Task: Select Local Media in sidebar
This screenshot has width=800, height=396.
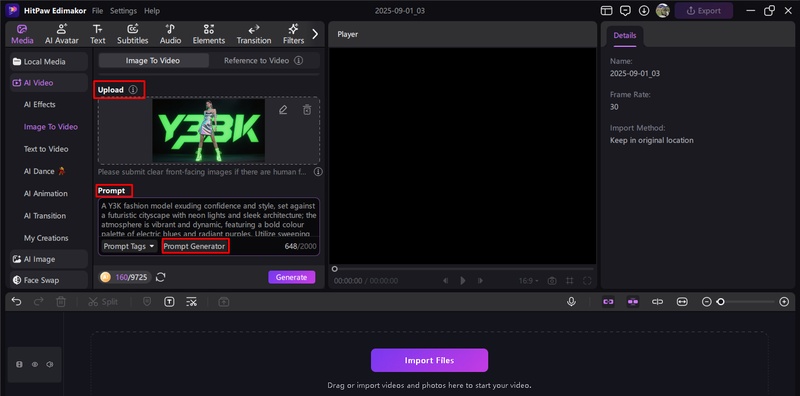Action: (x=48, y=62)
